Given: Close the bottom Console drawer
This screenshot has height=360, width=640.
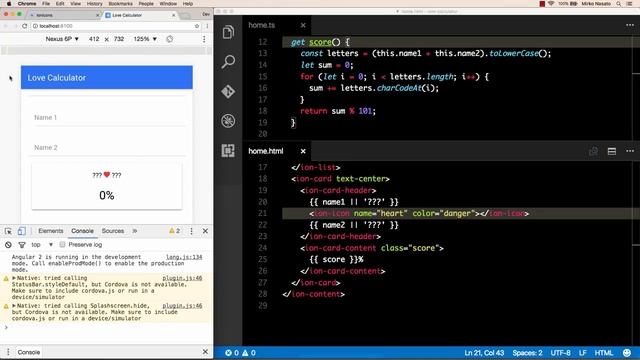Looking at the screenshot, I should tap(205, 351).
